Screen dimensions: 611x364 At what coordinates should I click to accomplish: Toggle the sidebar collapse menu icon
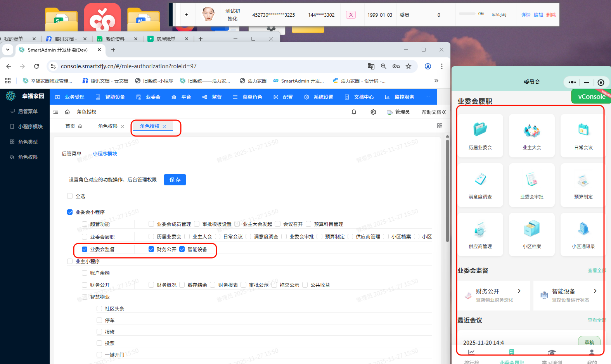pyautogui.click(x=55, y=112)
